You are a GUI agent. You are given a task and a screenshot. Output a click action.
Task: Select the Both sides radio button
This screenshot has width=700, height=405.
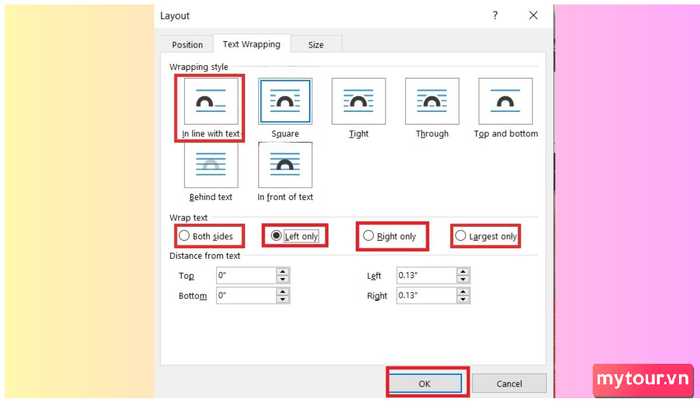coord(184,236)
